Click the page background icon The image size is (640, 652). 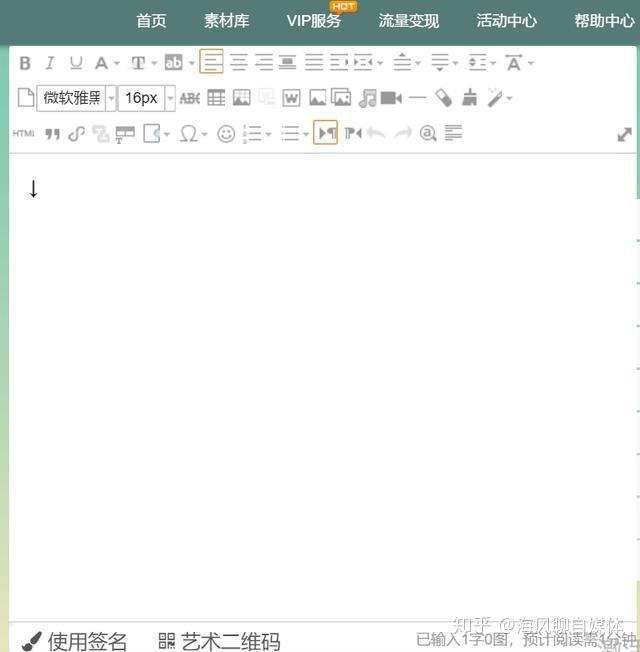(x=152, y=133)
